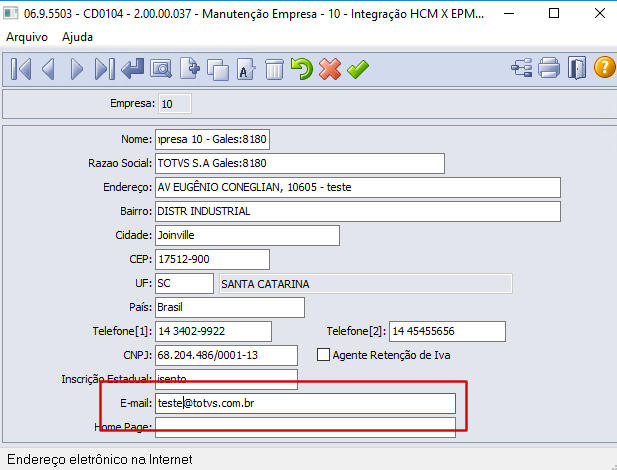This screenshot has width=617, height=470.
Task: Open the search magnifier icon
Action: (x=161, y=69)
